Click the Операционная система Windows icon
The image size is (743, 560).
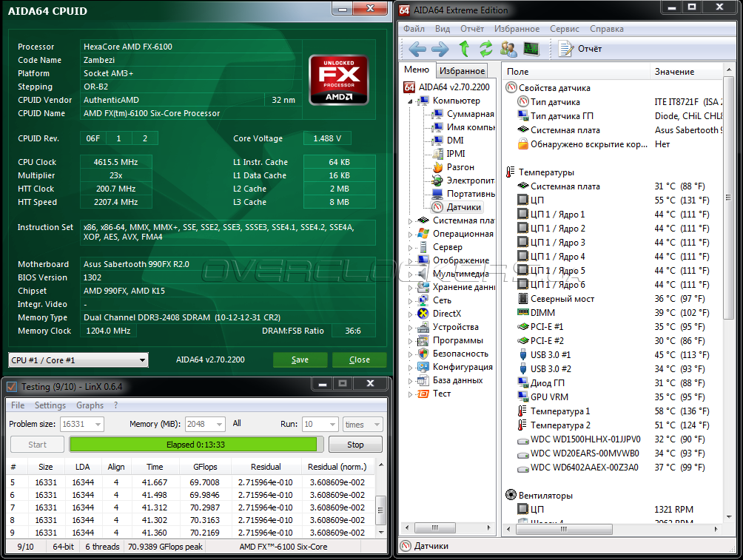[423, 234]
